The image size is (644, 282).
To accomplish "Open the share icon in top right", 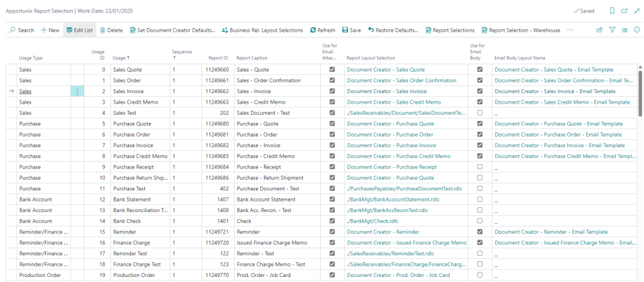I will [600, 30].
